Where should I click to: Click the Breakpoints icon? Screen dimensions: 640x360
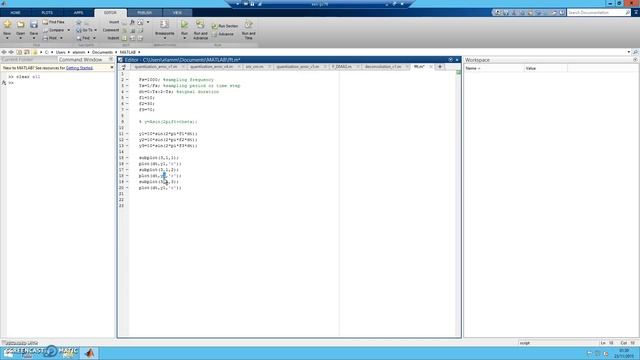[164, 24]
